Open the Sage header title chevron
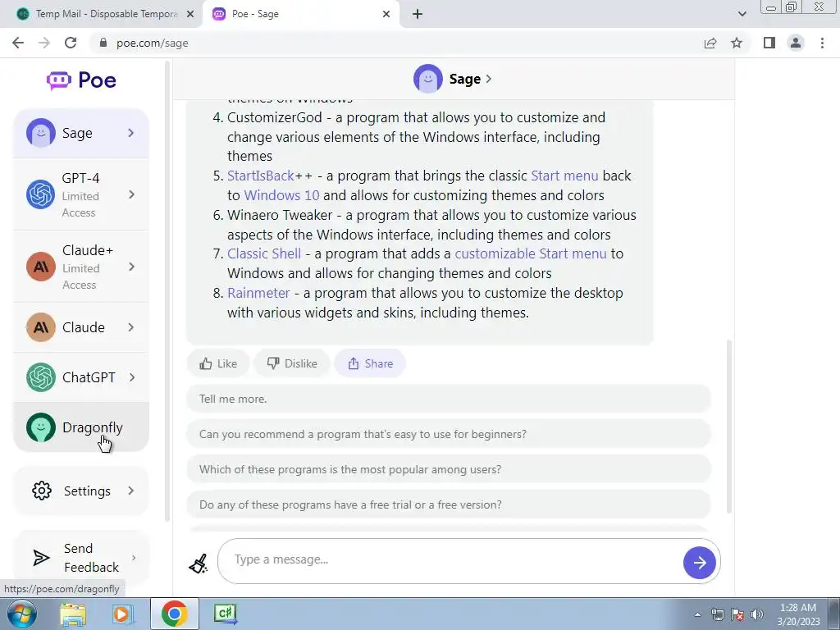 [488, 79]
